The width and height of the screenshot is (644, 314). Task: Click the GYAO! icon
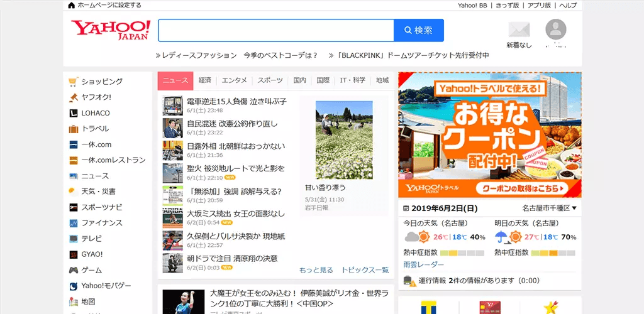[x=74, y=254]
